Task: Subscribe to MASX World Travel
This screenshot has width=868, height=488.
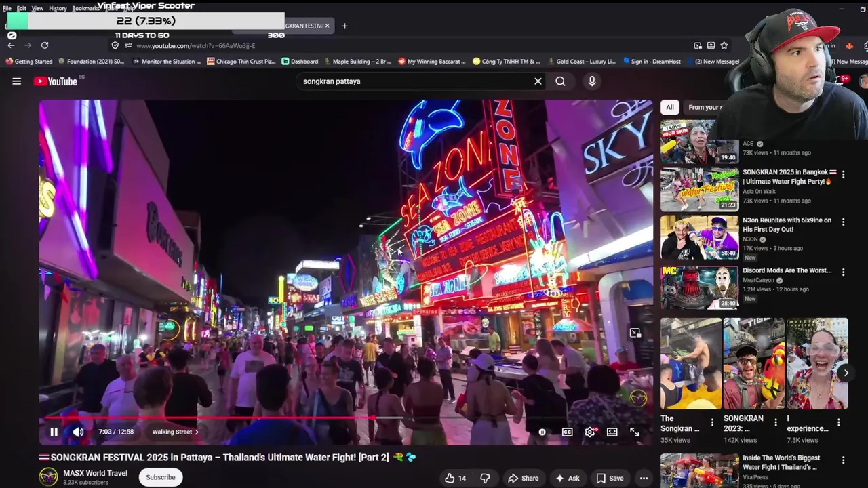Action: [161, 477]
